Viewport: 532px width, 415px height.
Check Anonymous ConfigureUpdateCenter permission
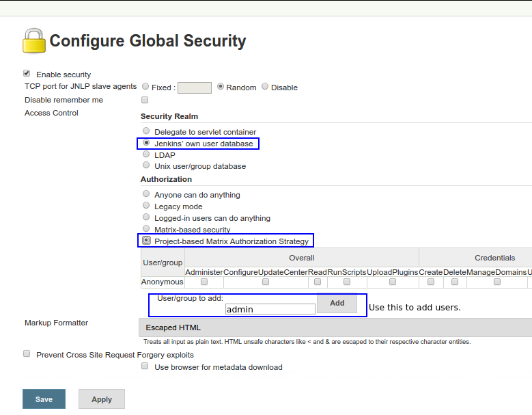point(266,282)
